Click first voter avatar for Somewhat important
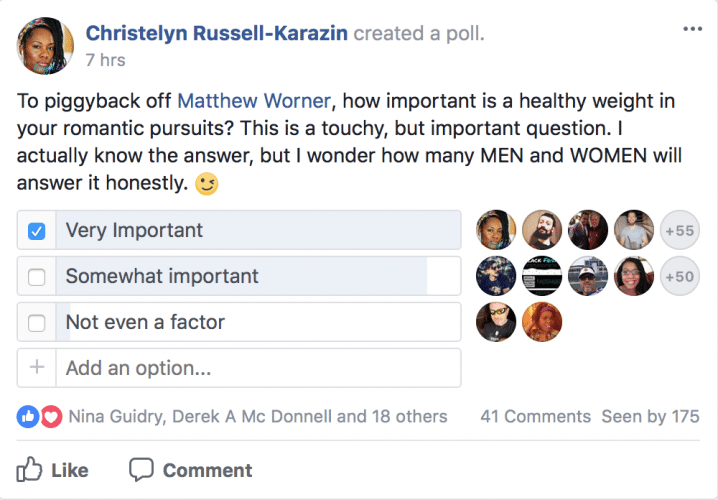Image resolution: width=718 pixels, height=500 pixels. point(497,277)
